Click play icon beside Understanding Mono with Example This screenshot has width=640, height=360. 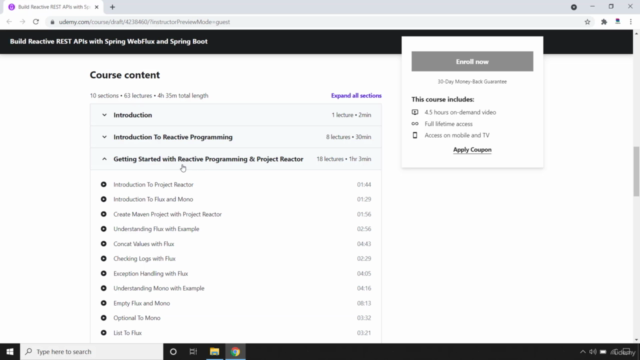coord(104,288)
